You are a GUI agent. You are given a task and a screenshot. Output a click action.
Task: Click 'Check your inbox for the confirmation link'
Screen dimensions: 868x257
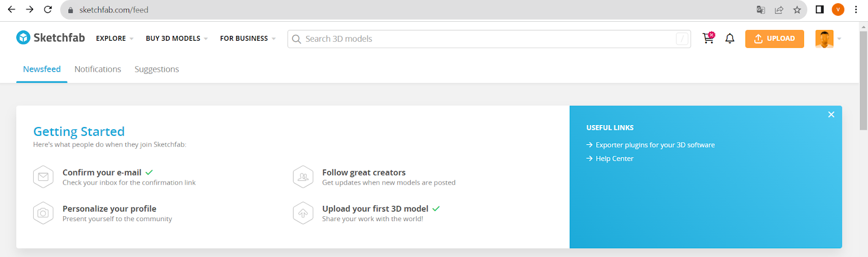[x=129, y=183]
